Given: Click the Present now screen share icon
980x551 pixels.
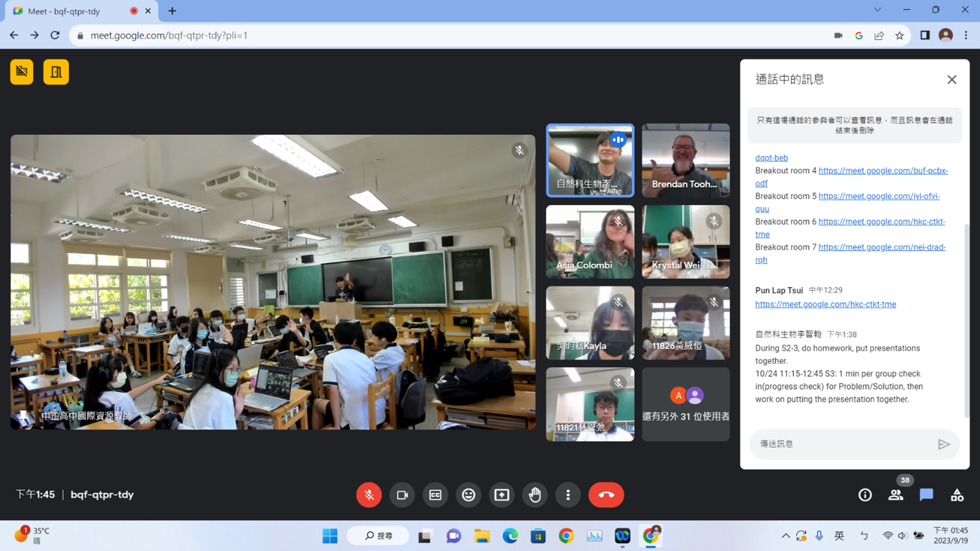Looking at the screenshot, I should coord(502,495).
